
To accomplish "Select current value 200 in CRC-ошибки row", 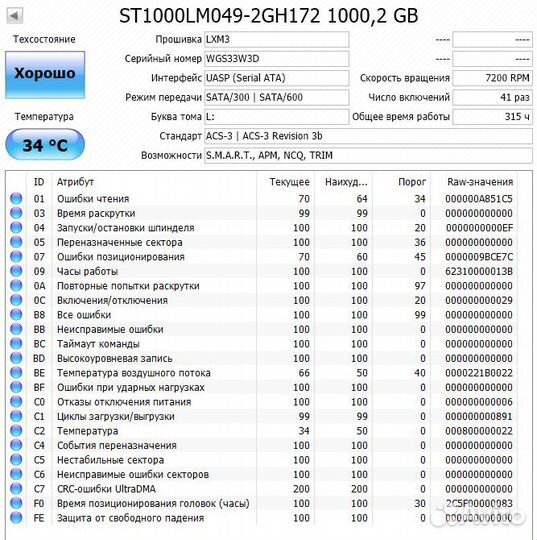I will click(301, 489).
